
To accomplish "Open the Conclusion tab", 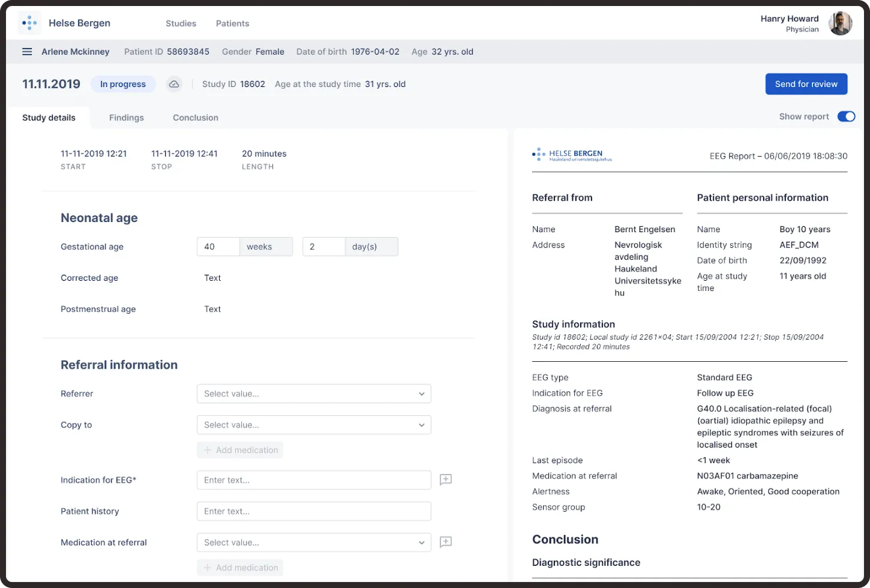I will click(x=196, y=118).
